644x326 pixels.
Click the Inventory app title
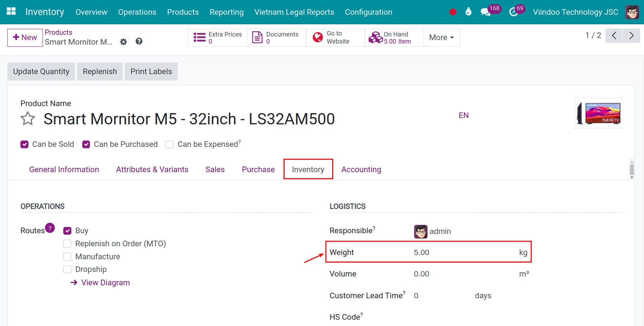[x=45, y=12]
